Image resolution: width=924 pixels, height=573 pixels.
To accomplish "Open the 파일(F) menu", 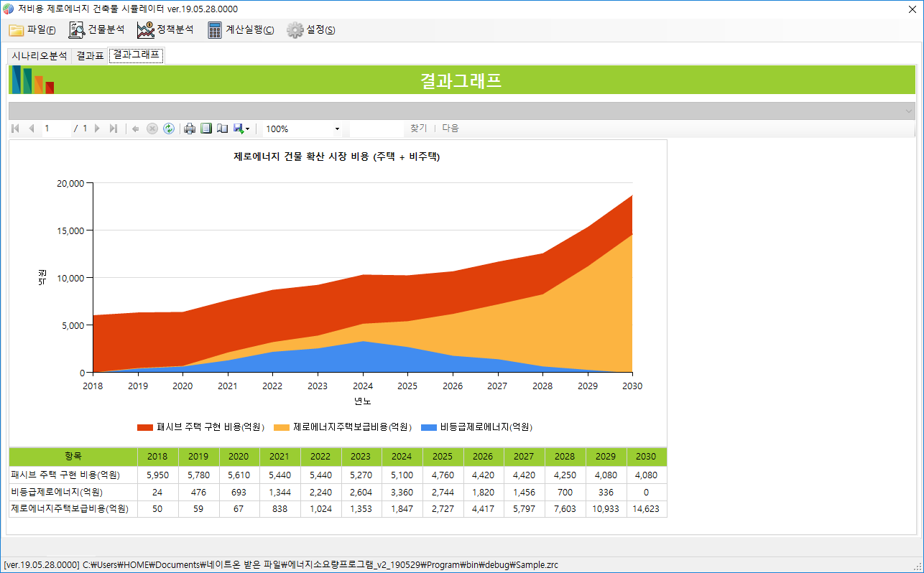I will click(33, 30).
